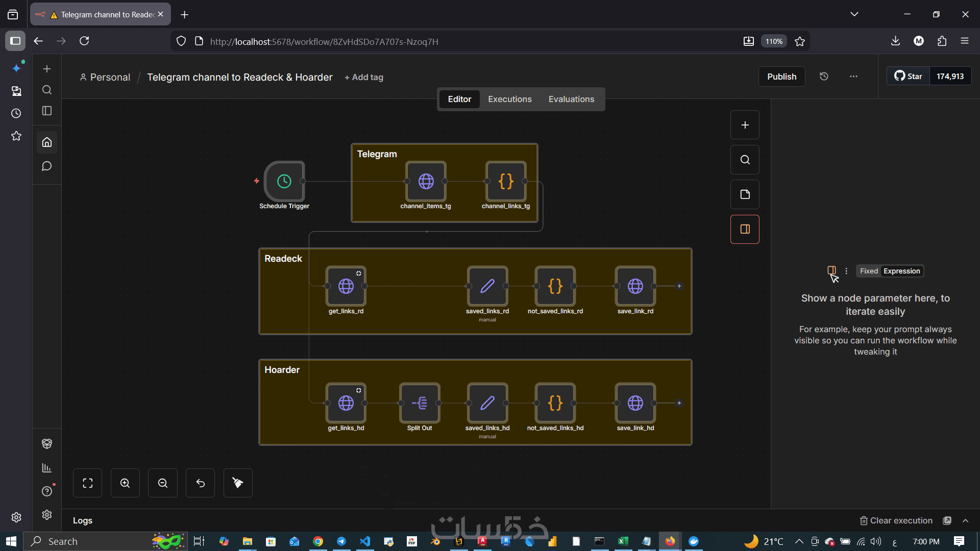Add a sticky note to canvas
Image resolution: width=980 pixels, height=551 pixels.
coord(745,194)
